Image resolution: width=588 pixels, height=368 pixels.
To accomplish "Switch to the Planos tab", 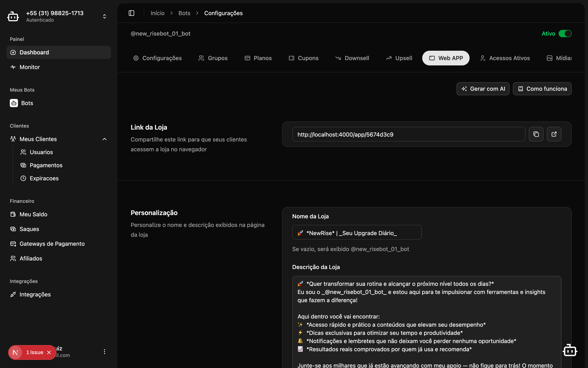I will tap(258, 58).
